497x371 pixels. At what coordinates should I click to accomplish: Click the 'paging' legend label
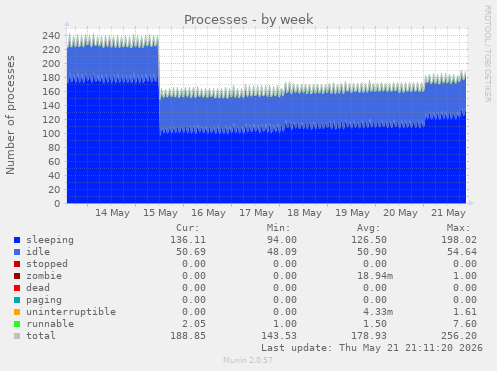pos(44,300)
